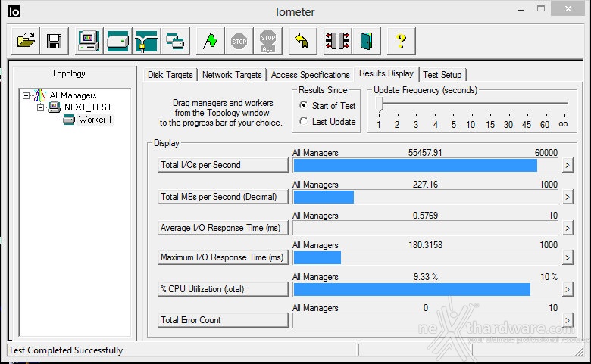The width and height of the screenshot is (591, 364).
Task: Select Start of Test radio button
Action: (x=303, y=105)
